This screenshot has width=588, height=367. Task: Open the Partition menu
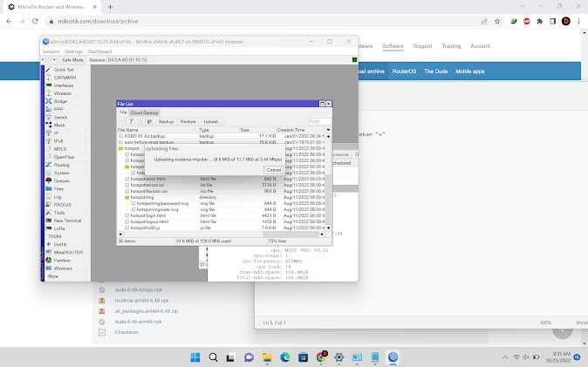tap(62, 260)
